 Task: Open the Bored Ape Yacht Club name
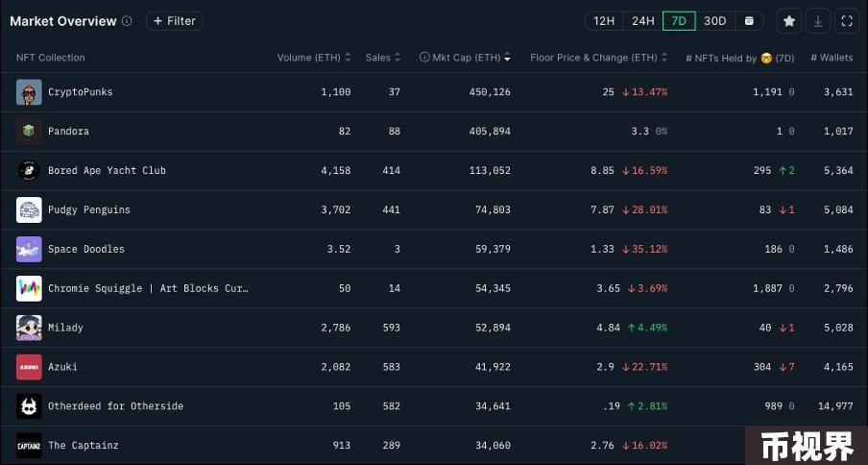click(x=107, y=170)
